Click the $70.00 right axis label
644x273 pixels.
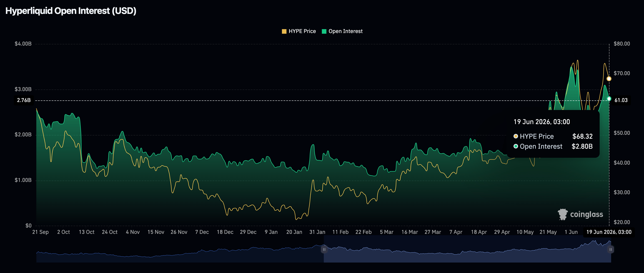(x=622, y=73)
